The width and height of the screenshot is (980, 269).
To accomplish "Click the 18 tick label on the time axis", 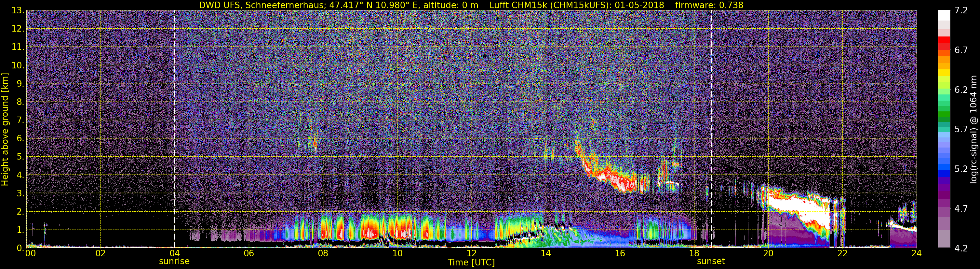I will pos(694,253).
